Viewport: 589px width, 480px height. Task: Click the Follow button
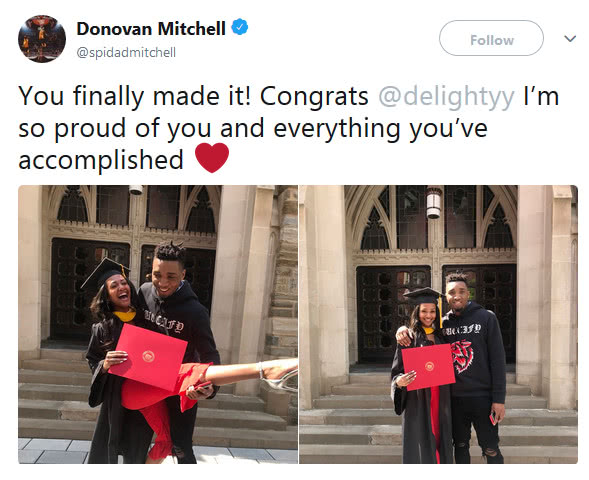coord(491,38)
